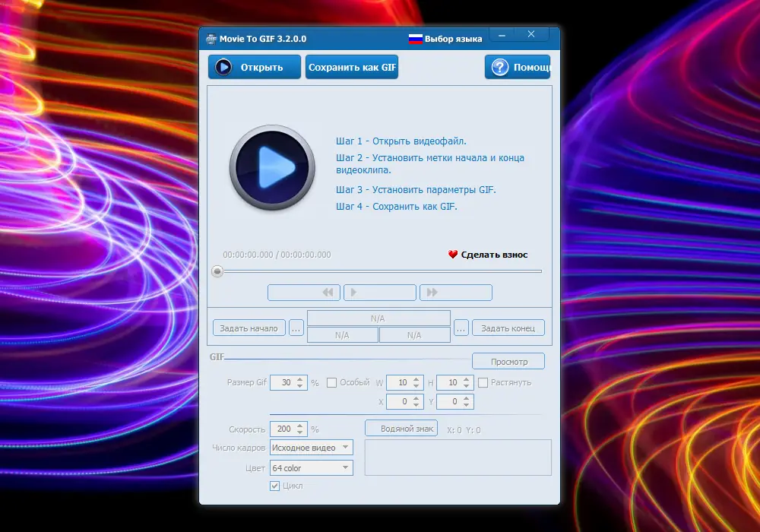The image size is (760, 532).
Task: Decrease Y offset with down arrow
Action: pos(467,405)
